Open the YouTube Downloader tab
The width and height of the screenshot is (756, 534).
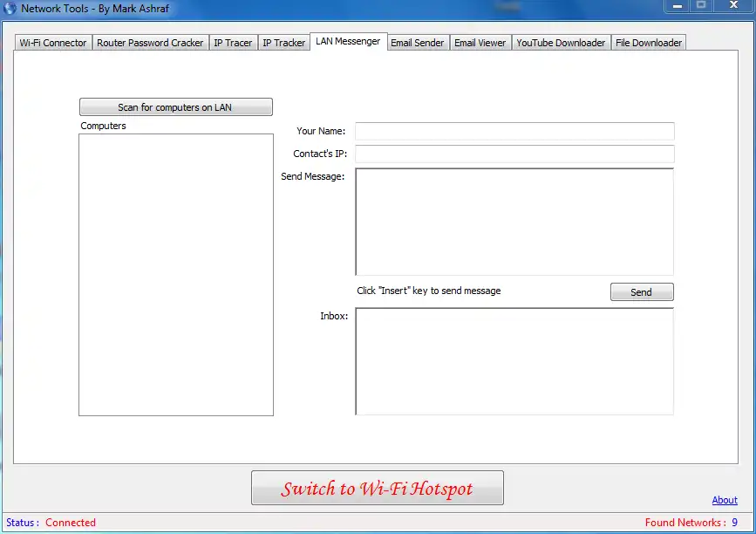point(561,43)
